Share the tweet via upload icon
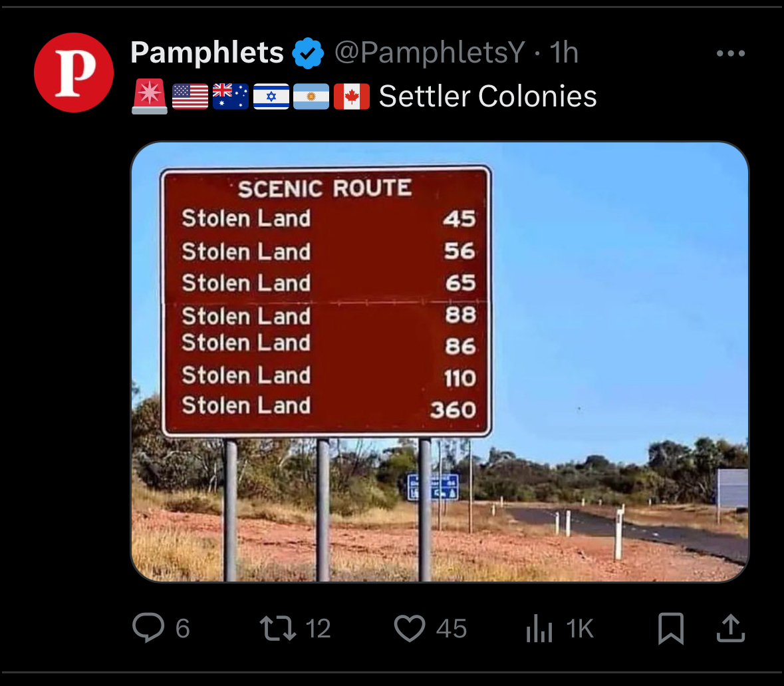Image resolution: width=784 pixels, height=686 pixels. click(731, 628)
